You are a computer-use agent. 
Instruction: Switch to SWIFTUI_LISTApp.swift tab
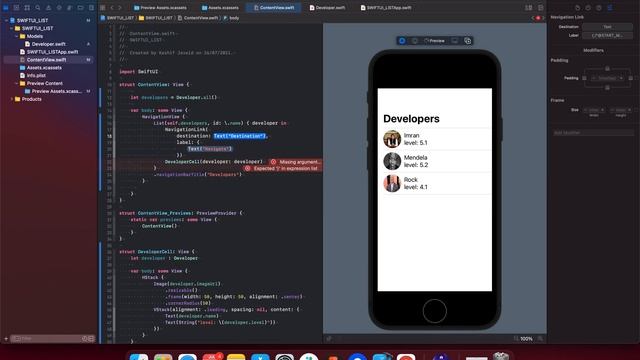pyautogui.click(x=386, y=7)
